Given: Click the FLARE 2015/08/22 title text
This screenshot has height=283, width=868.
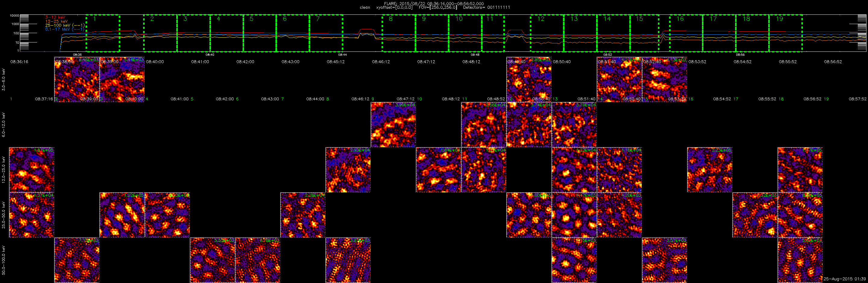Looking at the screenshot, I should pos(434,4).
